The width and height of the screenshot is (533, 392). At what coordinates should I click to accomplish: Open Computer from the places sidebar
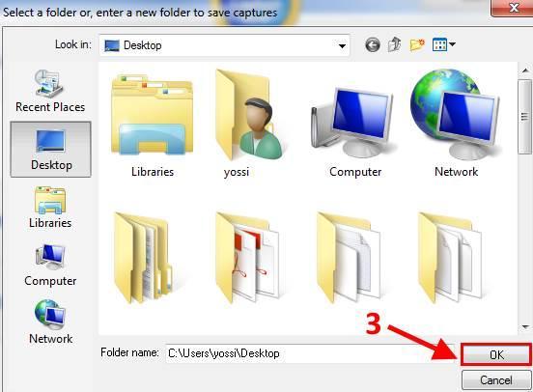pyautogui.click(x=50, y=266)
